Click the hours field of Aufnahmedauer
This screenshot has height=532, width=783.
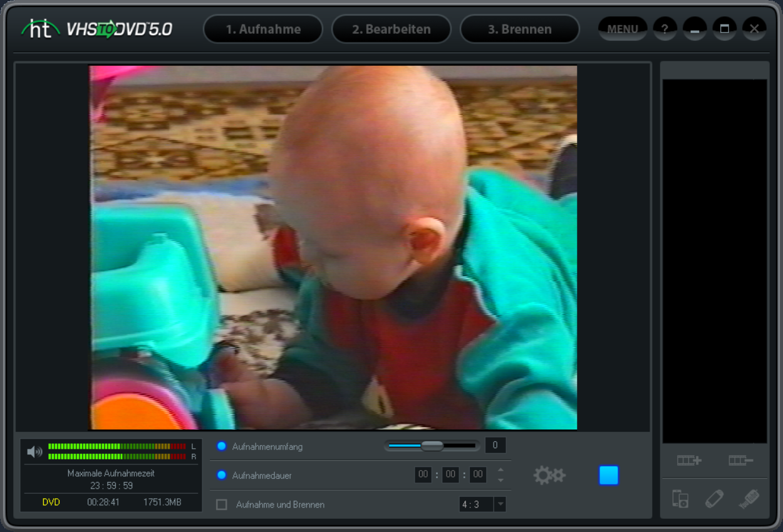[423, 475]
